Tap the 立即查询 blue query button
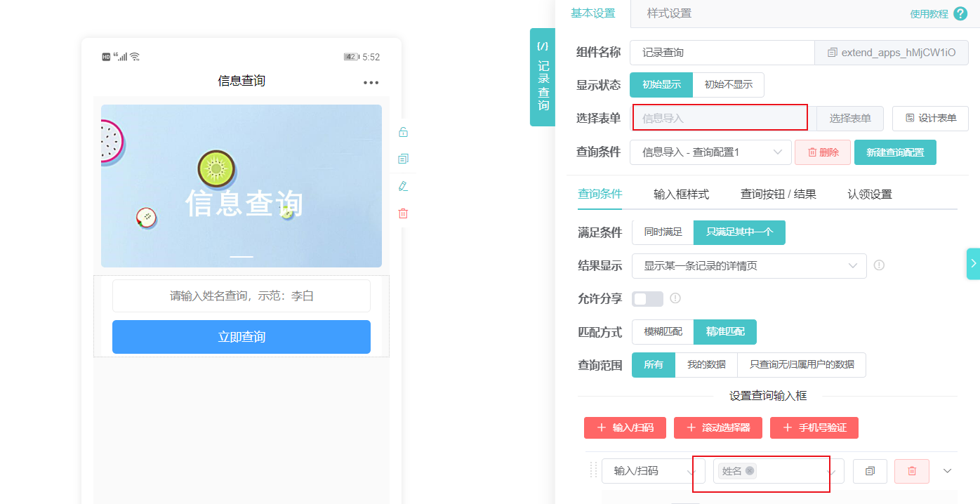Image resolution: width=980 pixels, height=504 pixels. tap(241, 337)
